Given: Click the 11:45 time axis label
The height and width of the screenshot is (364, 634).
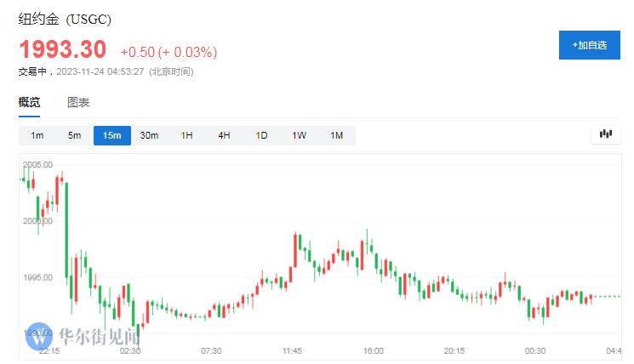Looking at the screenshot, I should (292, 350).
